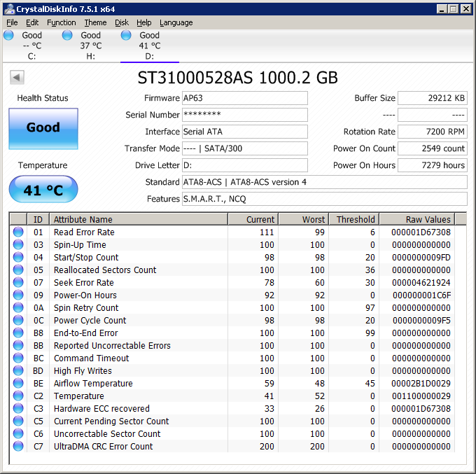Click the Transfer Mode SATA/300 field

[245, 148]
